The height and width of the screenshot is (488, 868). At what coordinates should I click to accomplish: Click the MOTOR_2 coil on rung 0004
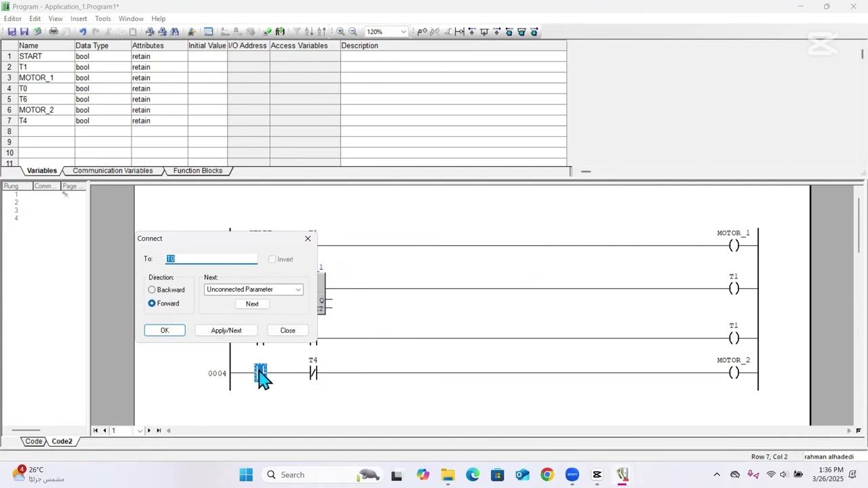tap(734, 373)
